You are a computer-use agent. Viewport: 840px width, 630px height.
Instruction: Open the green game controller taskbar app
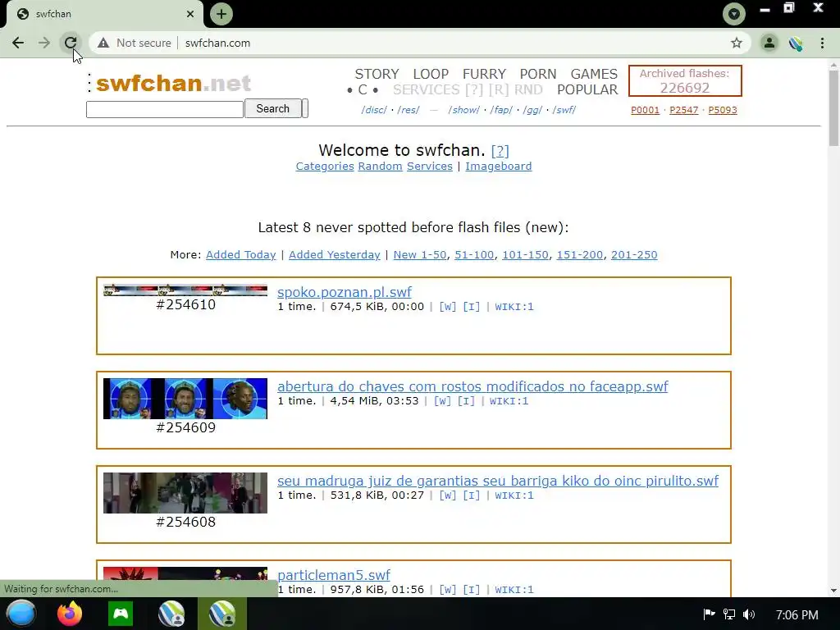tap(121, 614)
